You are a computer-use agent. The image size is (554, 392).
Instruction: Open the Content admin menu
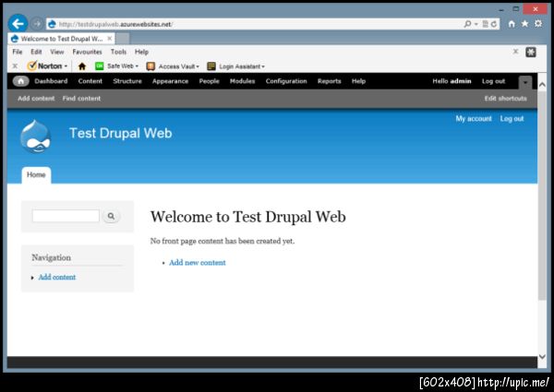[90, 81]
